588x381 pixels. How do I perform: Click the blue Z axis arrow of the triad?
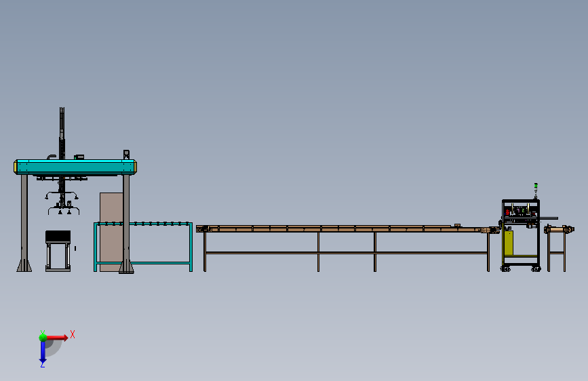point(43,353)
